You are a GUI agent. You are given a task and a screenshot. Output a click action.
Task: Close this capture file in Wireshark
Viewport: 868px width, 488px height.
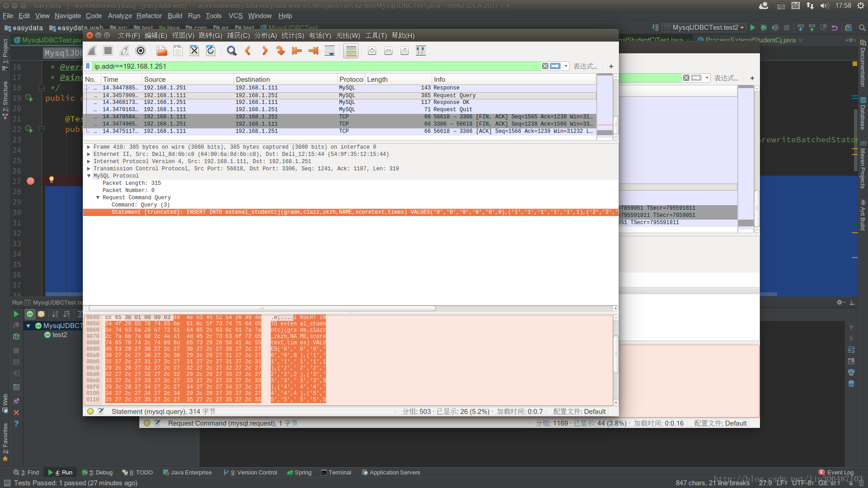[x=194, y=51]
